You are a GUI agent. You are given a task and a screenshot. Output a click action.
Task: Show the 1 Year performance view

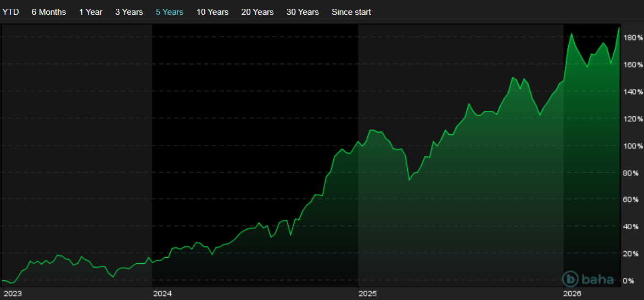pos(91,12)
